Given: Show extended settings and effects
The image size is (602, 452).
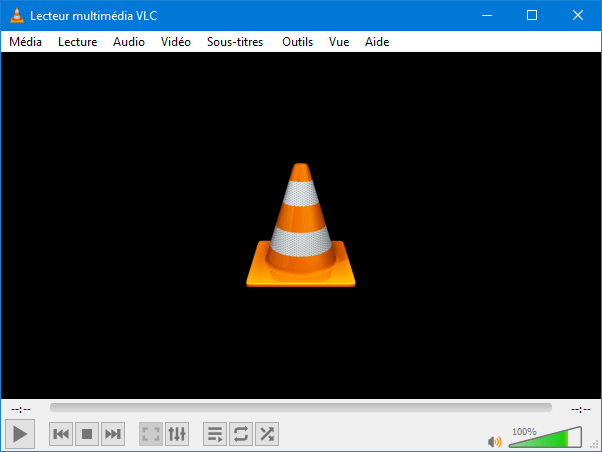Looking at the screenshot, I should point(177,434).
